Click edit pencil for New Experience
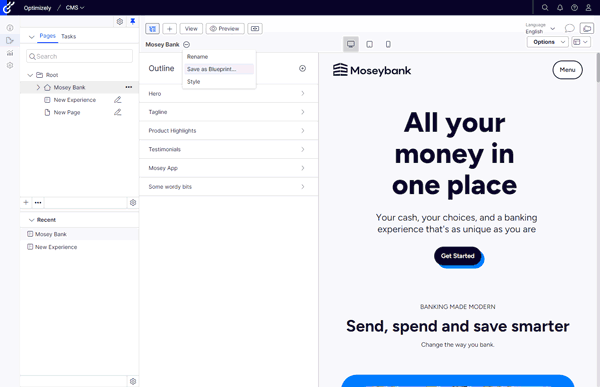This screenshot has height=387, width=600. click(117, 100)
